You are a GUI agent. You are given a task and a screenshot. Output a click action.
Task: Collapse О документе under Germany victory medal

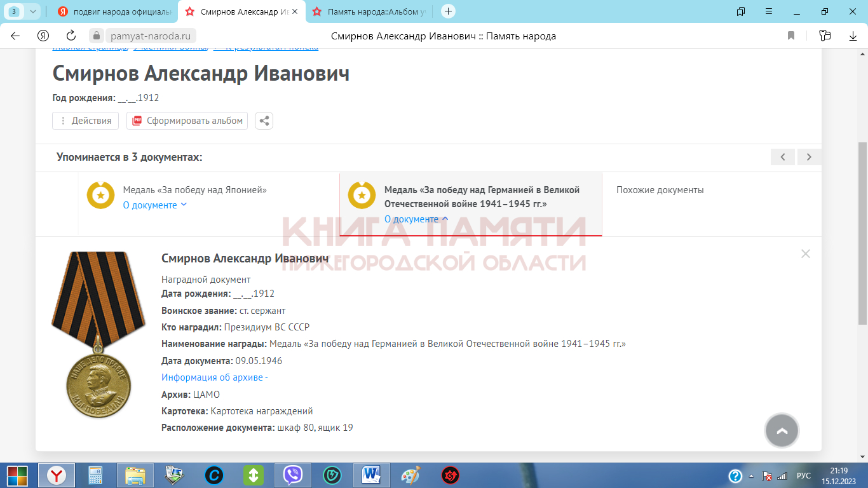click(416, 219)
